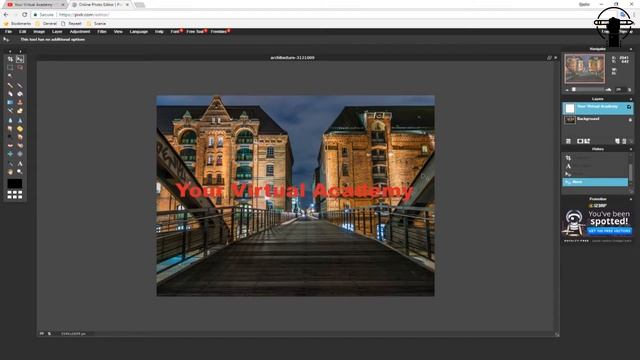Open the Image menu
640x360 pixels.
pos(39,31)
